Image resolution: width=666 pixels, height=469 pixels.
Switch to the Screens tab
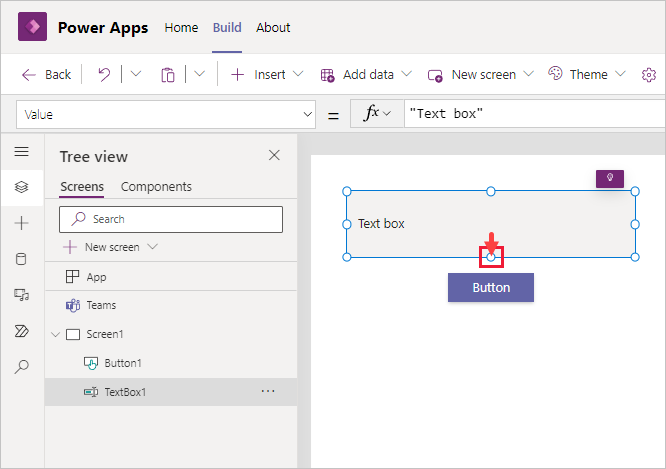coord(82,187)
